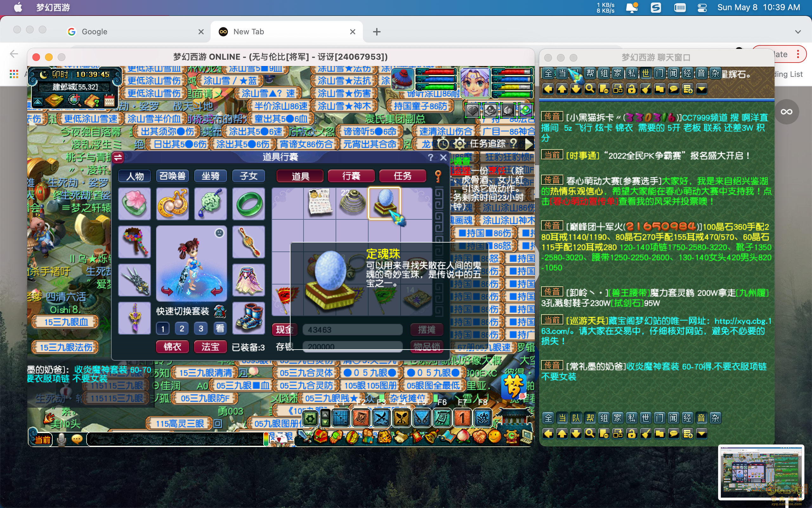The height and width of the screenshot is (508, 812).
Task: Click the green jade ring equipment slot
Action: pos(249,204)
